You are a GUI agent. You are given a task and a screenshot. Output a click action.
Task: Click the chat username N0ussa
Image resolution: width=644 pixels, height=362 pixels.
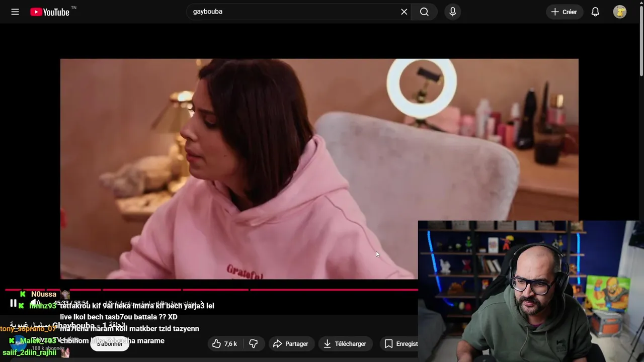coord(44,294)
